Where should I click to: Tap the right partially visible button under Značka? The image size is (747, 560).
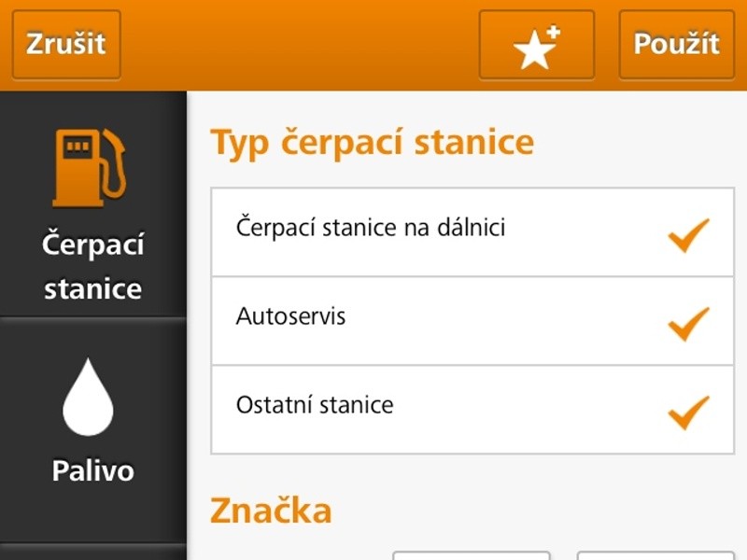655,555
